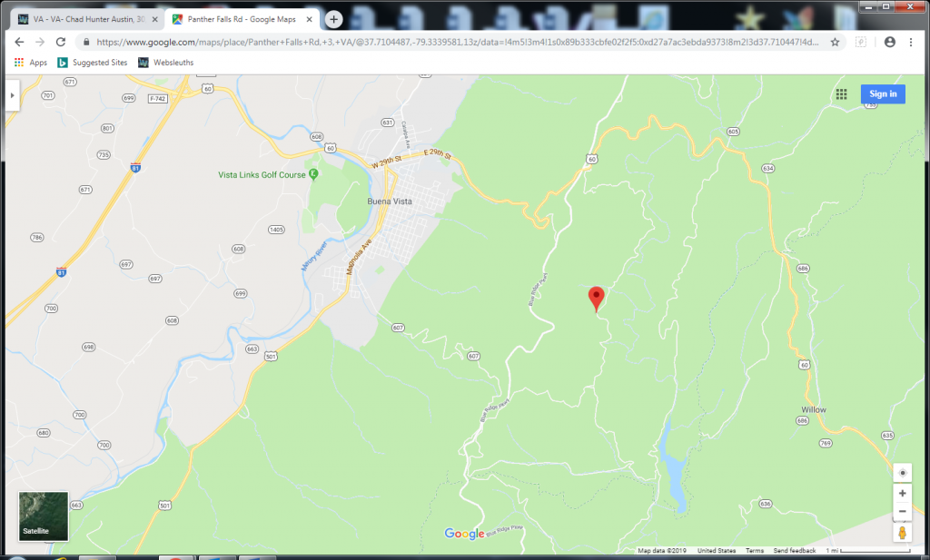
Task: Click the address bar URL
Action: coord(454,42)
